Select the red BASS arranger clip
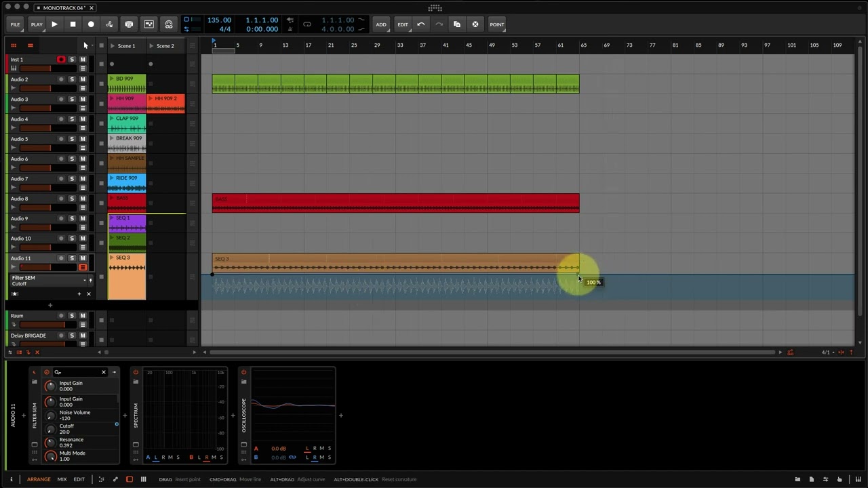868x488 pixels. [x=395, y=203]
